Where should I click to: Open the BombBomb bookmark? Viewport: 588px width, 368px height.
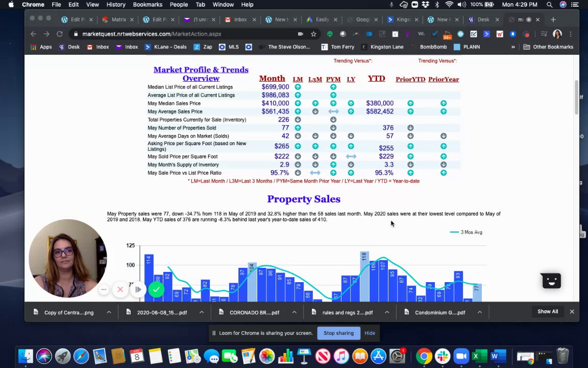(429, 47)
